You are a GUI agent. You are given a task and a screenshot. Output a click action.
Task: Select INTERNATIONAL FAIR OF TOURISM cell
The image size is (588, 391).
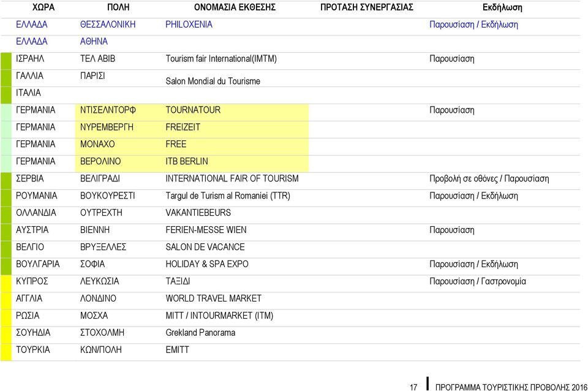click(232, 178)
